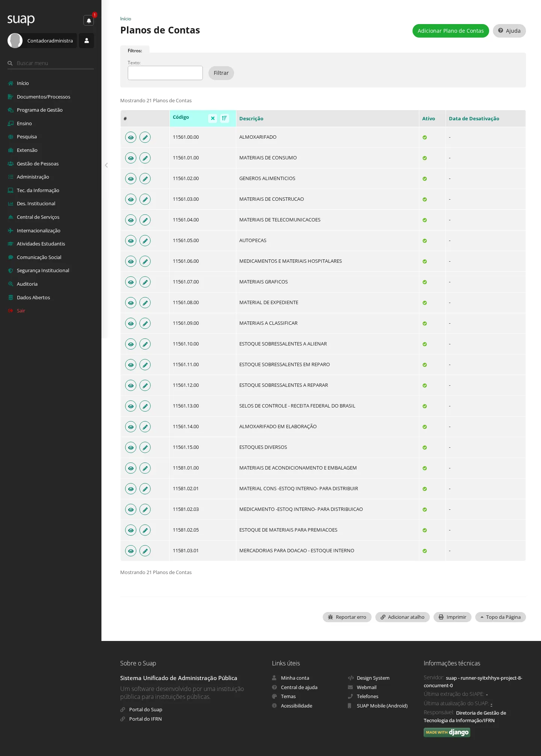541x756 pixels.
Task: View details of ALMOXARIFADO row
Action: pos(131,137)
